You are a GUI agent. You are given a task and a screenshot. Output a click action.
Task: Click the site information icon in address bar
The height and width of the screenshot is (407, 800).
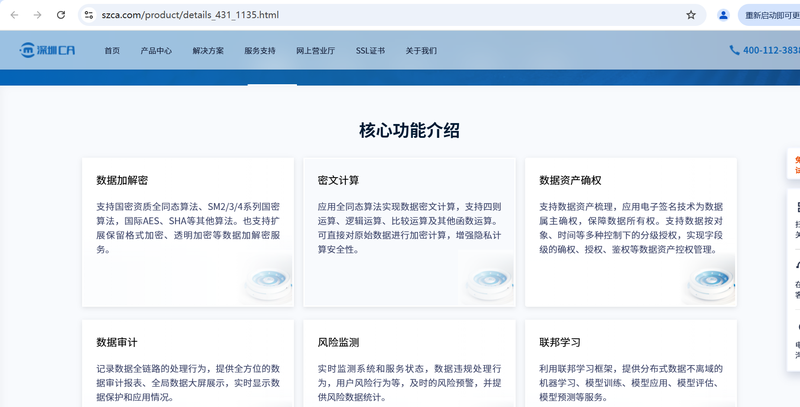pyautogui.click(x=89, y=15)
